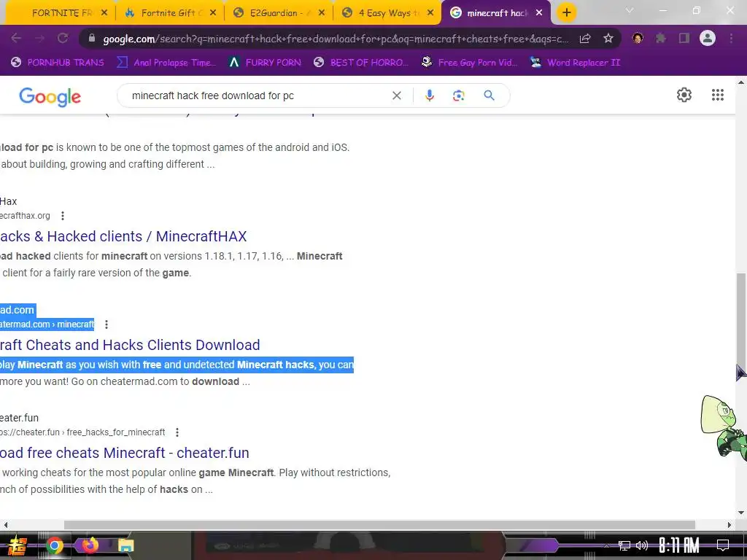Click the highlighted 'atermad.com › minecraft' breadcrumb
This screenshot has width=747, height=560.
47,324
